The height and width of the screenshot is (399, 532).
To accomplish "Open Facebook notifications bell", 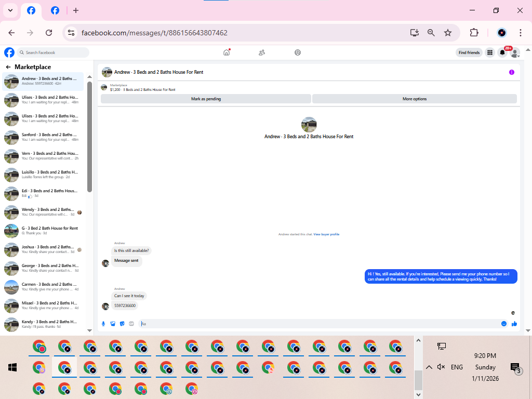I will click(502, 52).
